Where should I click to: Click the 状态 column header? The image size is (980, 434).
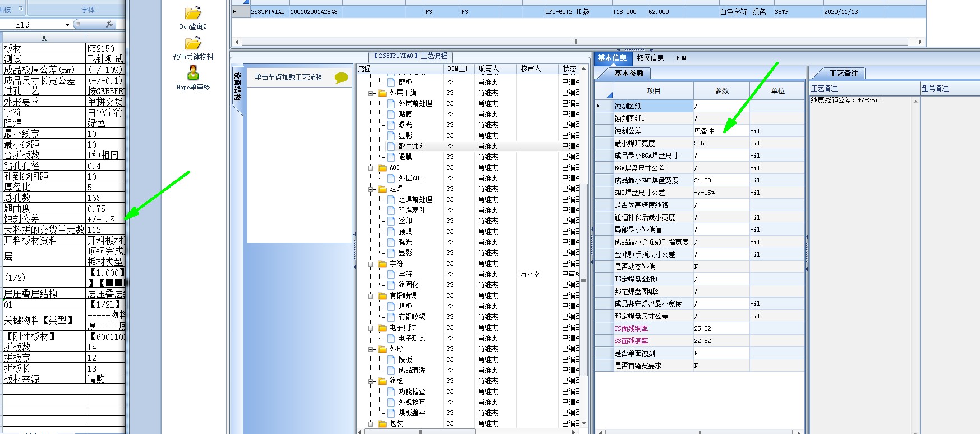point(569,68)
